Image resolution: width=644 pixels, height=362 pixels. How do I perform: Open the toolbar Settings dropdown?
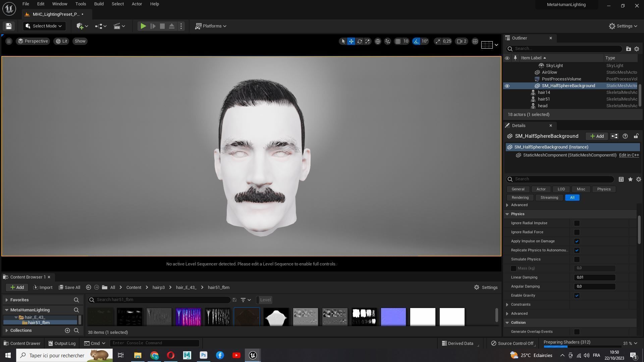coord(623,26)
